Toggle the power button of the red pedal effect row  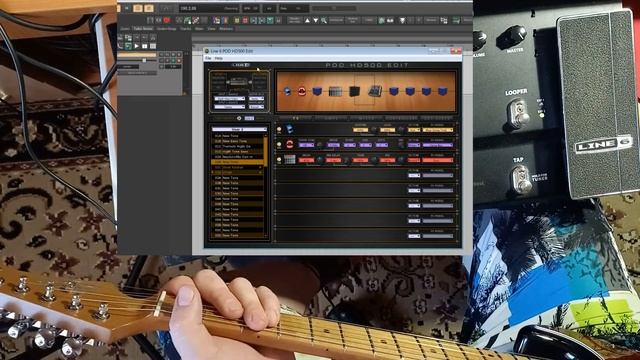[x=279, y=144]
